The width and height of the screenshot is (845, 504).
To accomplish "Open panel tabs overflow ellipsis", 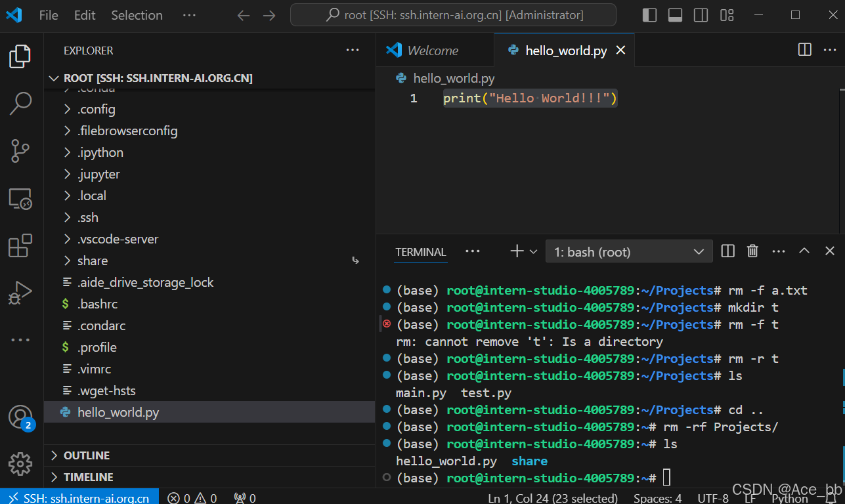I will click(x=473, y=251).
